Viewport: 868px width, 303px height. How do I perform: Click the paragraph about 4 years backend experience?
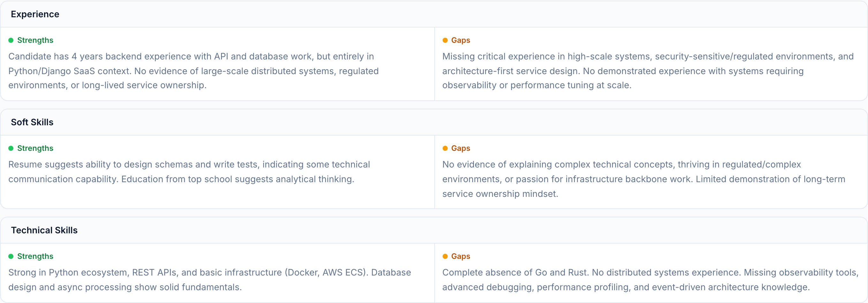(194, 71)
